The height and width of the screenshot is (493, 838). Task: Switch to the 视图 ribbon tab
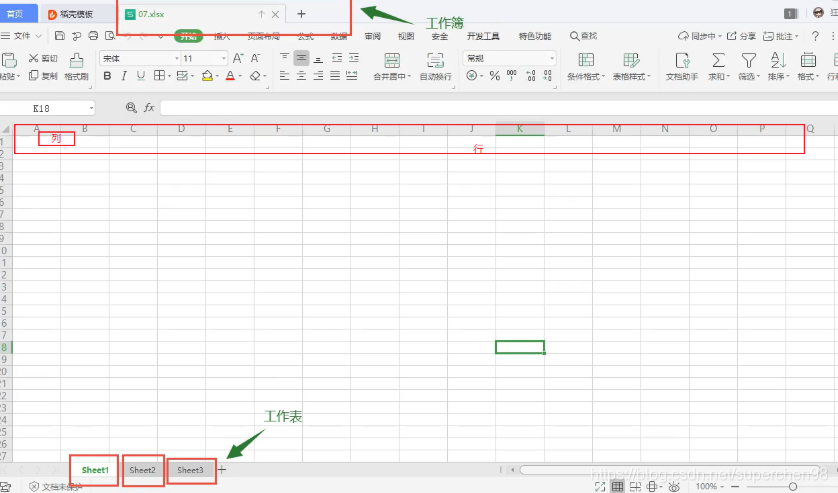406,36
